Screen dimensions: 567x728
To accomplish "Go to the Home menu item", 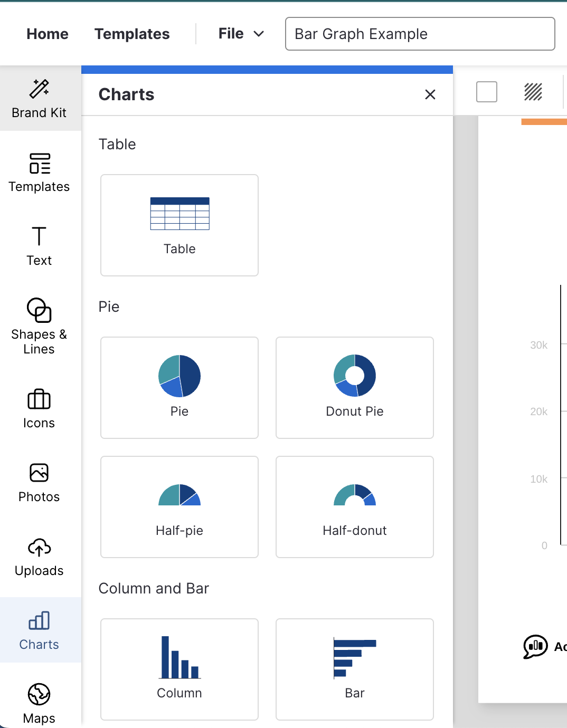I will (x=47, y=33).
